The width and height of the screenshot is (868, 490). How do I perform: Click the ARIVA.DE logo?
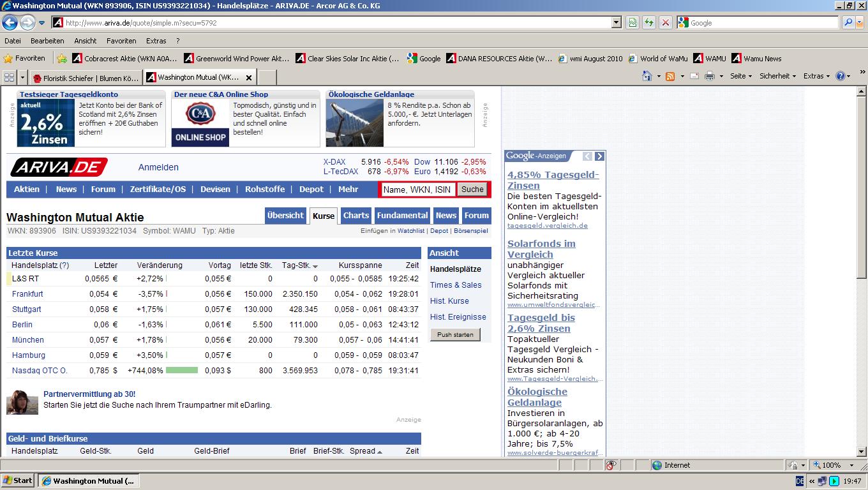[59, 167]
